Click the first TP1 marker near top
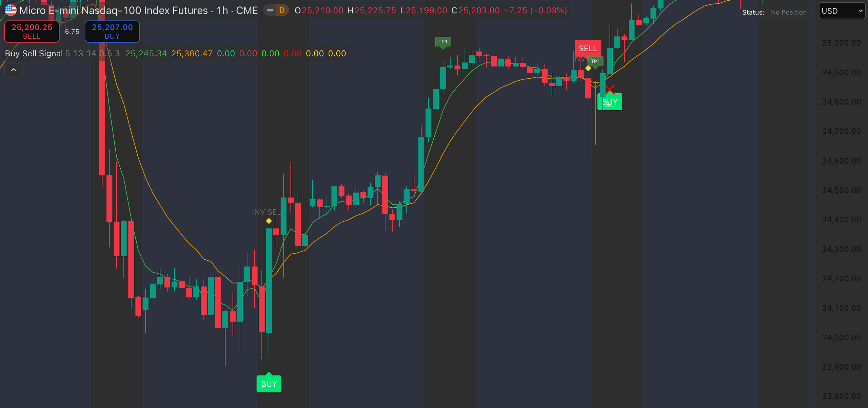This screenshot has width=868, height=408. [443, 42]
